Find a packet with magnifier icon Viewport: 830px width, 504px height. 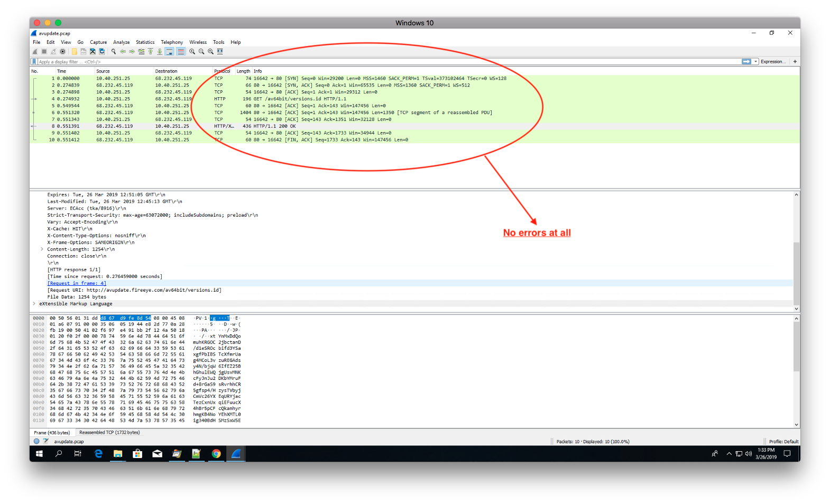[114, 52]
